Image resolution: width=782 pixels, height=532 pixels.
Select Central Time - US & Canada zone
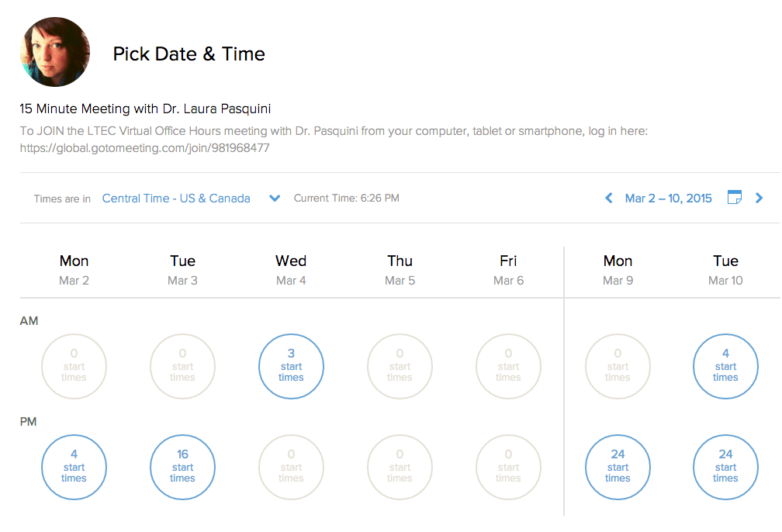[176, 199]
